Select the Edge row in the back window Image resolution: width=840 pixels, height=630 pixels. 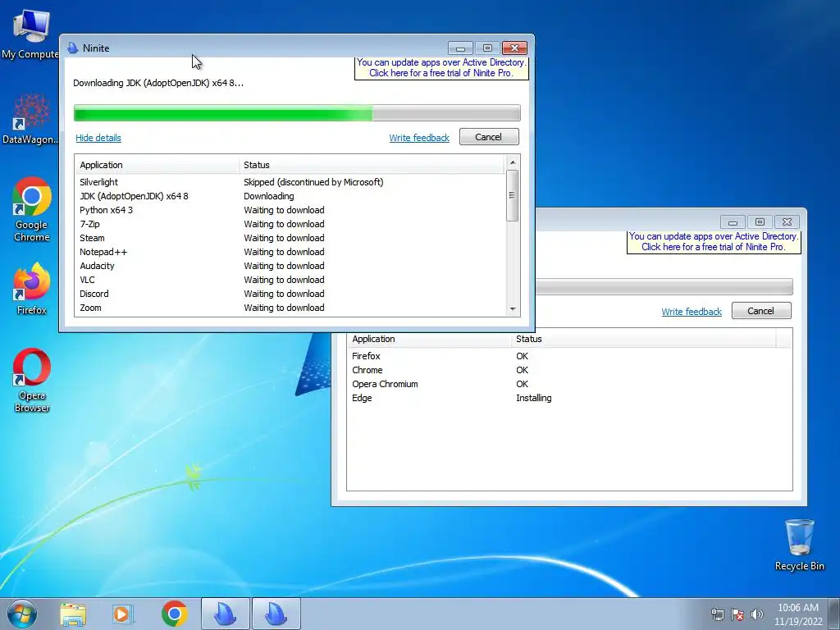[569, 398]
